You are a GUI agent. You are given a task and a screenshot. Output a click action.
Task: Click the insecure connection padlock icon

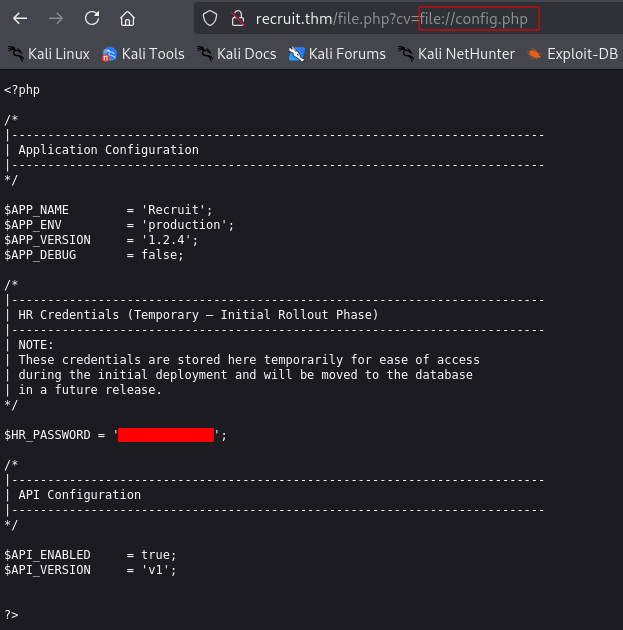[x=238, y=18]
